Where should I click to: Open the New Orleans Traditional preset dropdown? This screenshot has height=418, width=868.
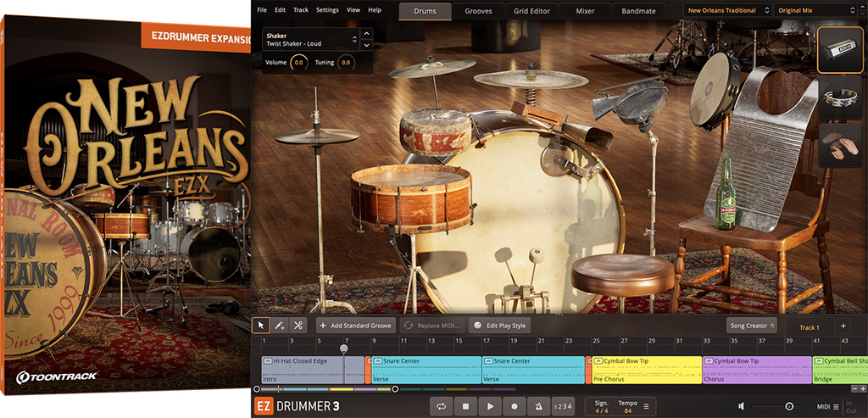pyautogui.click(x=729, y=10)
